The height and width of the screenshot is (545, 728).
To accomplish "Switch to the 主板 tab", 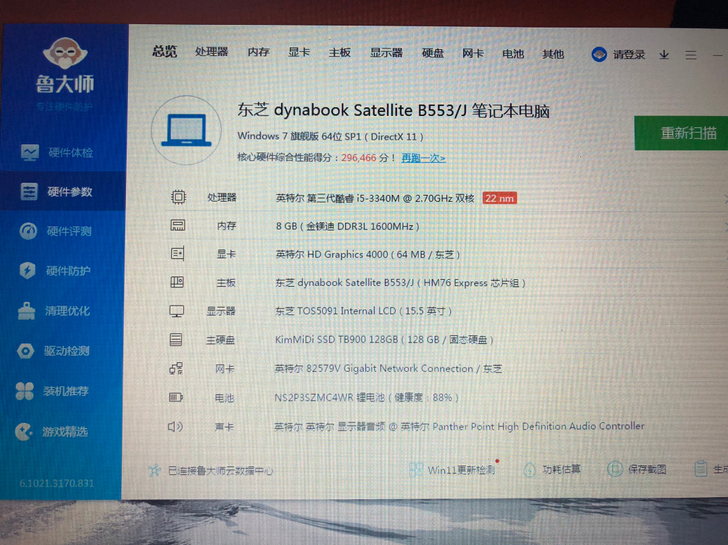I will point(339,53).
